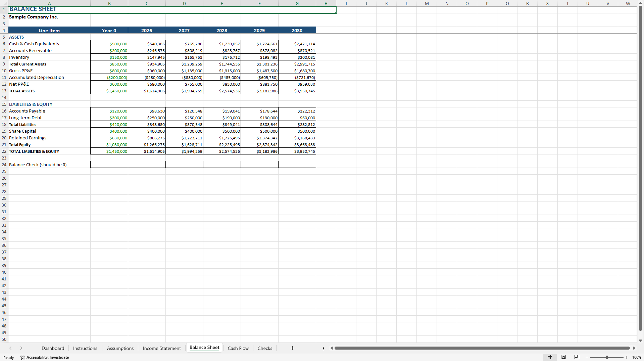Select Sample Company Inc. cell

coord(49,17)
